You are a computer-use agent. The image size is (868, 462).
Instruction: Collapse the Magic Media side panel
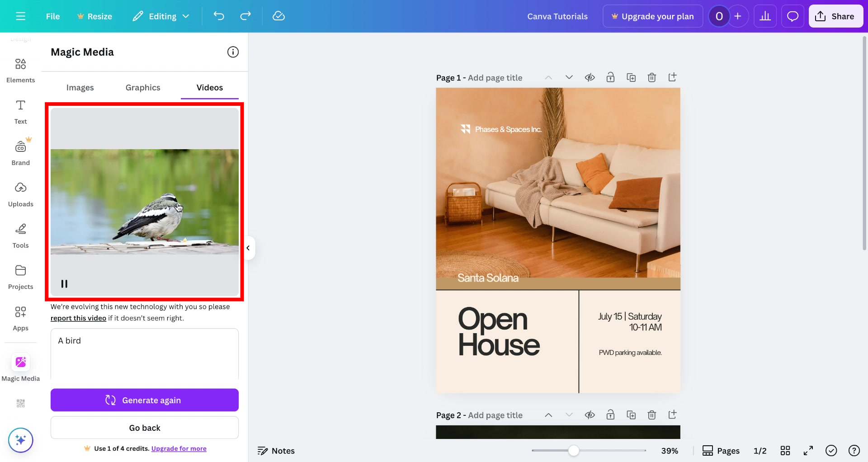click(x=248, y=248)
